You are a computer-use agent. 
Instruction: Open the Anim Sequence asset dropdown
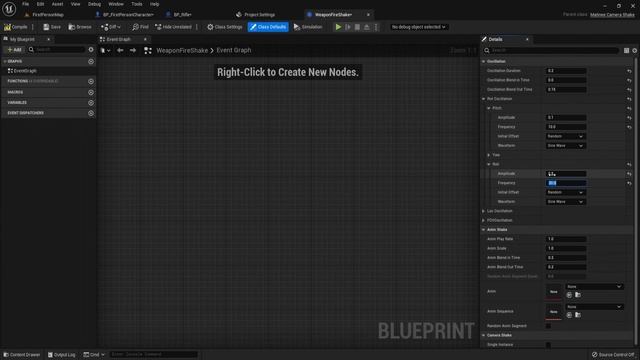(594, 307)
